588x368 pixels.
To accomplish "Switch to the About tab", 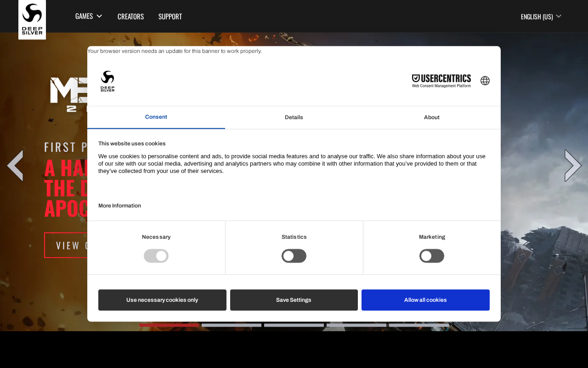I will click(x=432, y=117).
